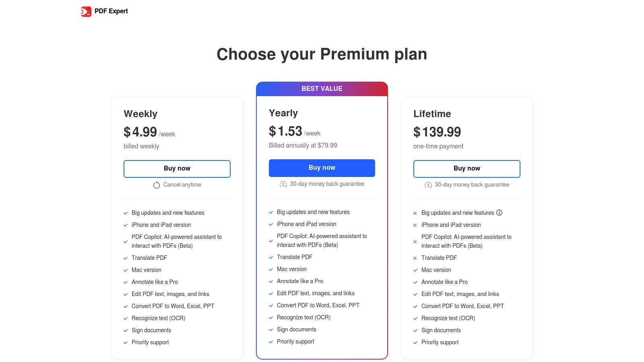Click the checkmark beside Weekly Mac version

(126, 270)
